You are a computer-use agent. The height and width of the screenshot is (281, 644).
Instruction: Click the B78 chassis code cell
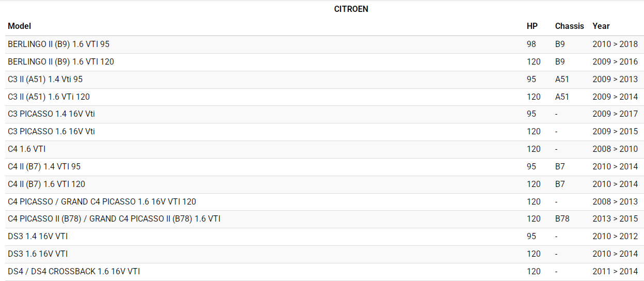point(562,219)
